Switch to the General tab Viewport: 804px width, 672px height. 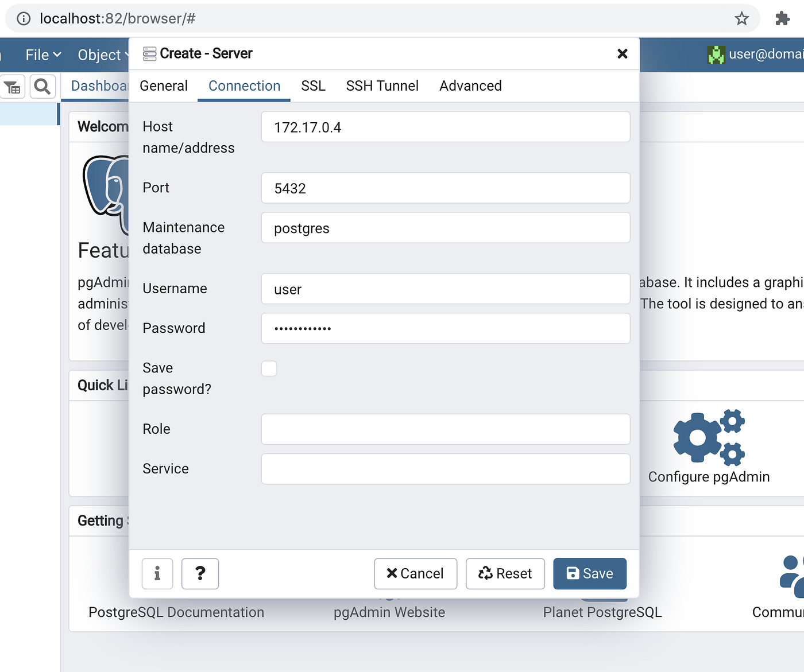(164, 86)
